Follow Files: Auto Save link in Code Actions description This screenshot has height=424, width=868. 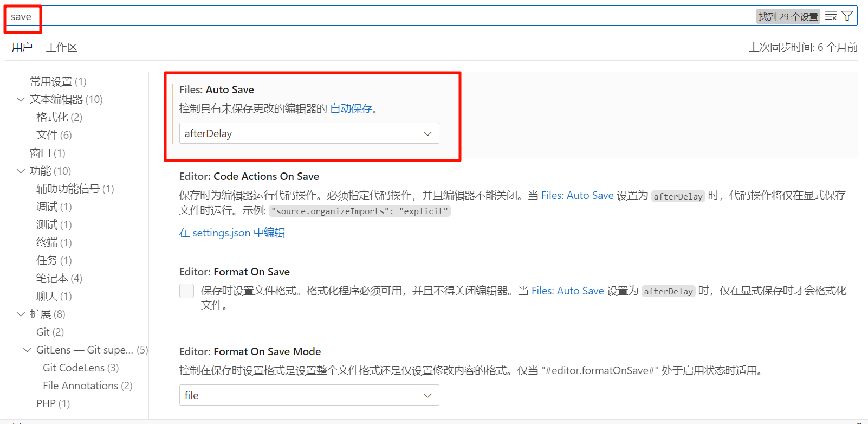click(577, 195)
